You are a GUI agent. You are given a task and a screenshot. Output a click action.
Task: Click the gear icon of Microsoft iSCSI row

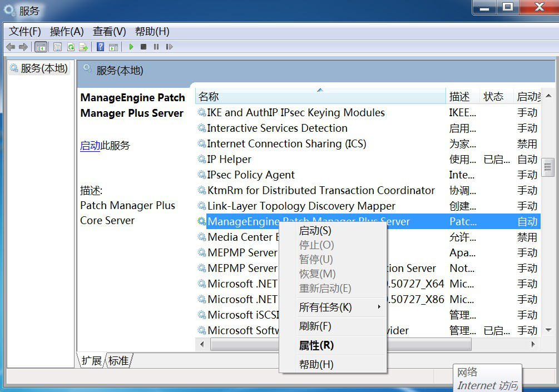[x=202, y=315]
